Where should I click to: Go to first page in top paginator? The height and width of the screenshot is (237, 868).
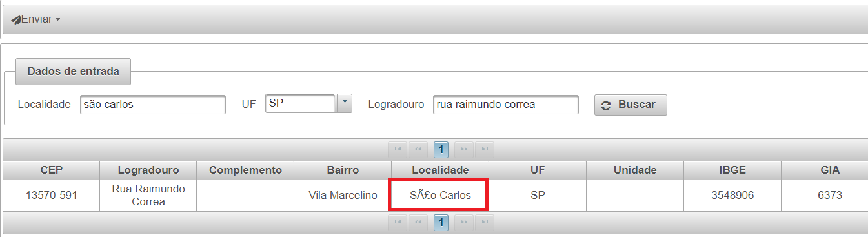pos(398,150)
